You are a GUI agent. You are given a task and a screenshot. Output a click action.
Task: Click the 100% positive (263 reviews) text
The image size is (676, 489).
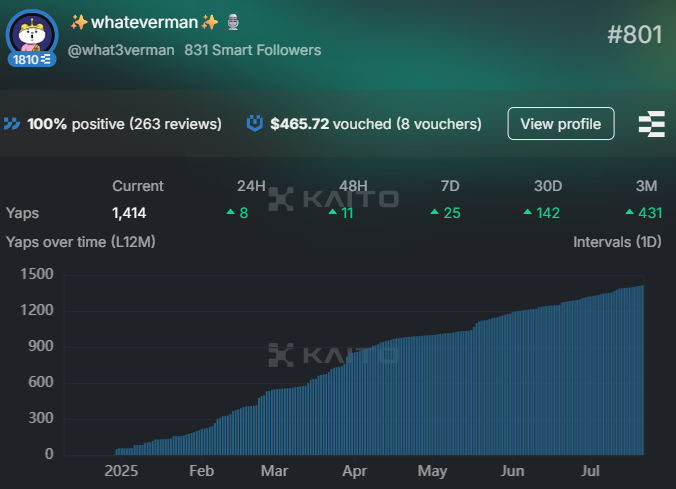click(125, 124)
